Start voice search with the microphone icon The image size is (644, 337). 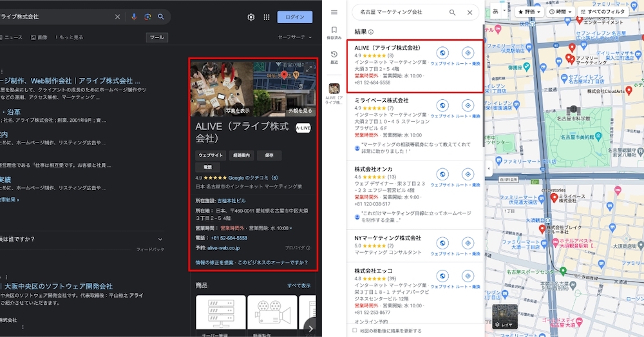(134, 17)
